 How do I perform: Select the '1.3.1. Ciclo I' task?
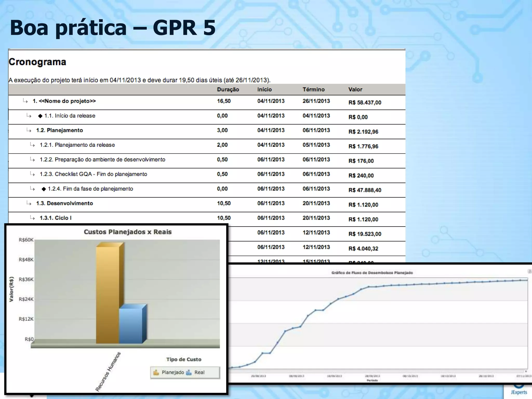(x=56, y=218)
